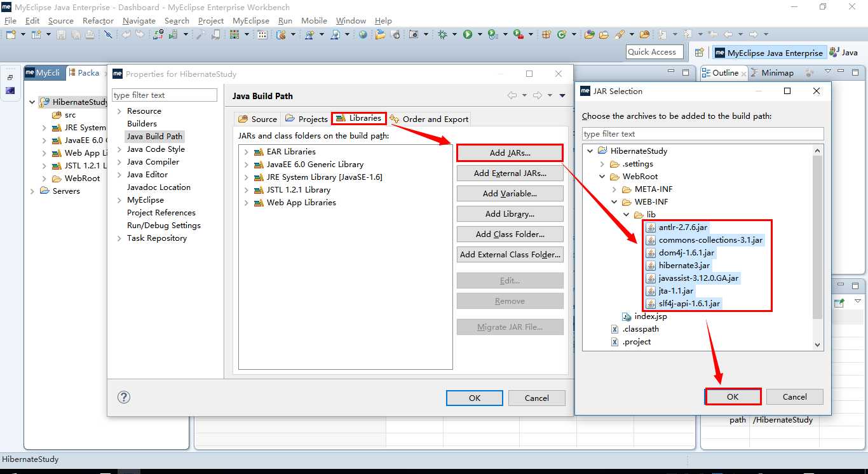Screen dimensions: 868x474
Task: Expand the Task Repository properties node
Action: 119,238
